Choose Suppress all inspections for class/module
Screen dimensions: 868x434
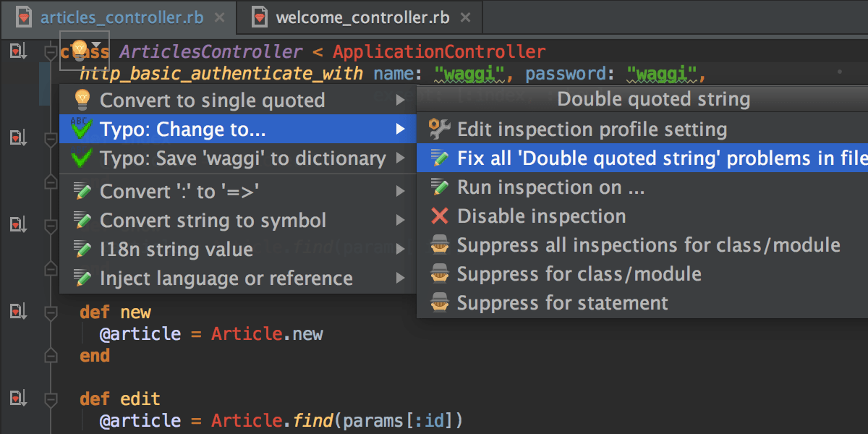(x=648, y=245)
